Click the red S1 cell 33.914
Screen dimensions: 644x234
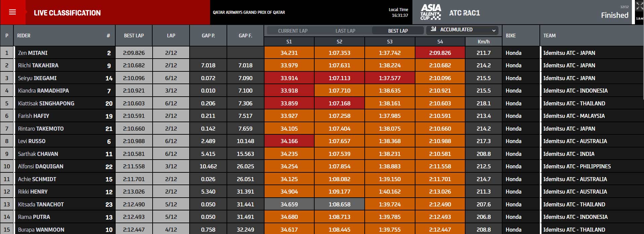289,78
